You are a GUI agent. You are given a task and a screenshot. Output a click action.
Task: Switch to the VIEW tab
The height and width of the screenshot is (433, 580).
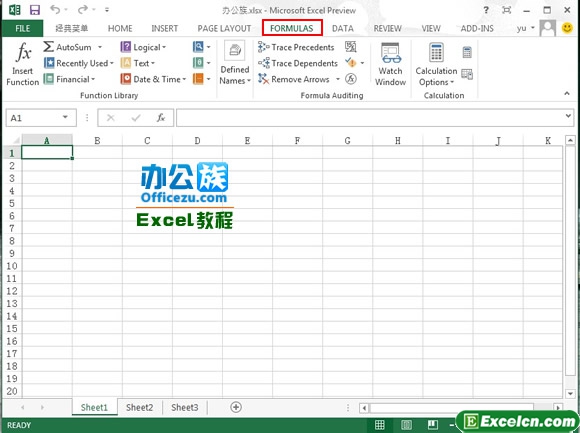click(431, 28)
